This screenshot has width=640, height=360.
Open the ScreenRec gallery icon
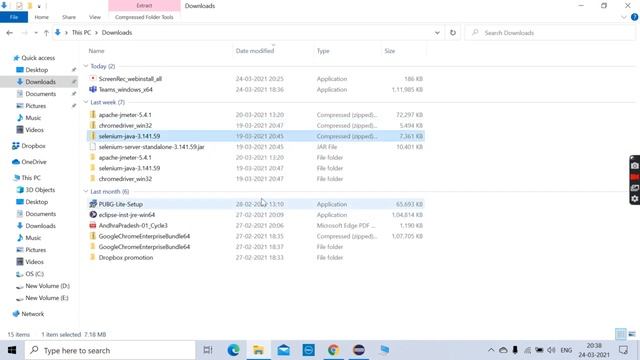pos(635,188)
